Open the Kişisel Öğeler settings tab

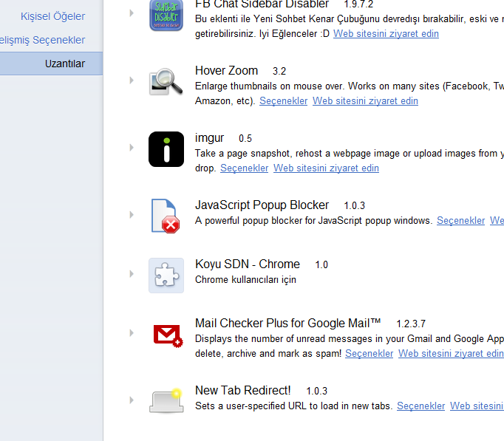coord(52,16)
